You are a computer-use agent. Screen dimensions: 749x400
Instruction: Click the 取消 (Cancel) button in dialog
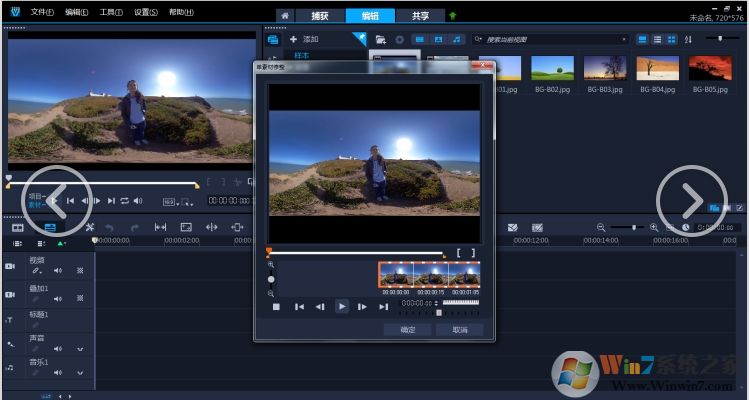pos(459,329)
